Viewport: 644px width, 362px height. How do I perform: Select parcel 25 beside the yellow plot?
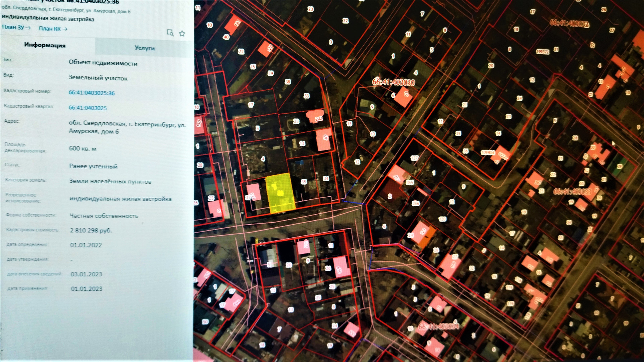tap(304, 182)
